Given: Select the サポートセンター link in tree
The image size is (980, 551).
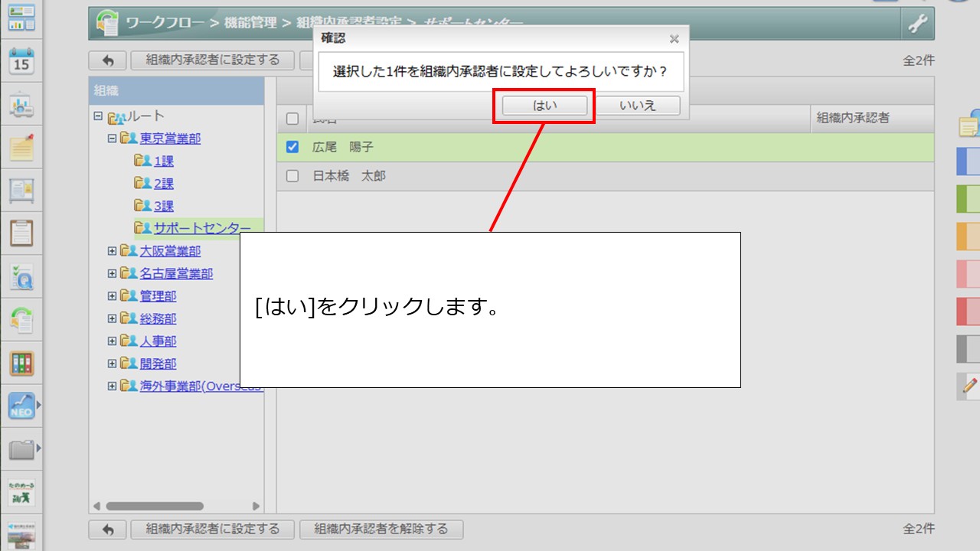Looking at the screenshot, I should tap(202, 228).
